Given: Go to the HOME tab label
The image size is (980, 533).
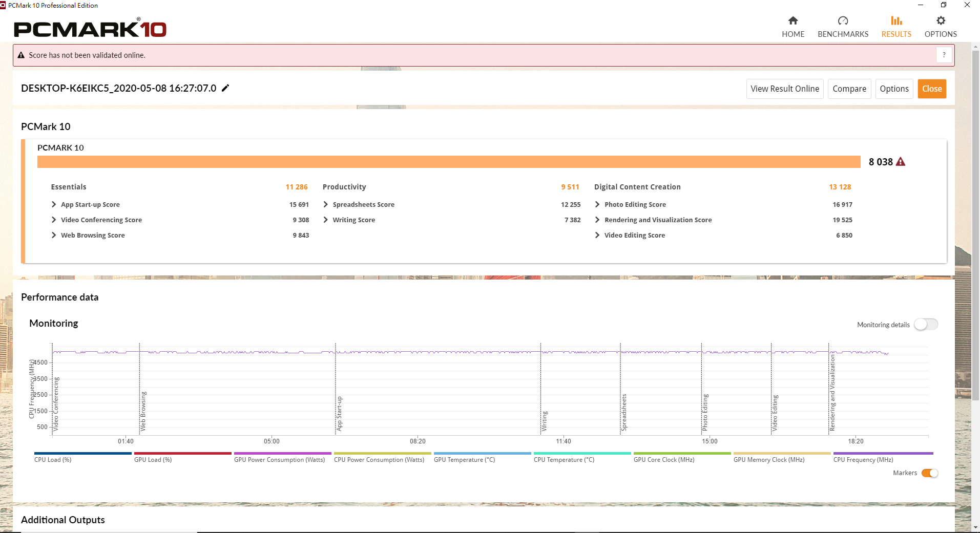Looking at the screenshot, I should click(x=793, y=34).
